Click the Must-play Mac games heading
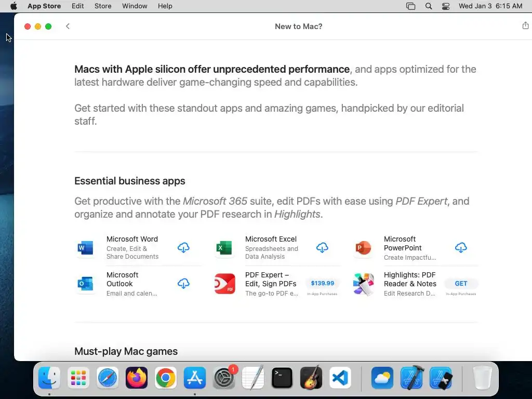Image resolution: width=532 pixels, height=399 pixels. (126, 351)
